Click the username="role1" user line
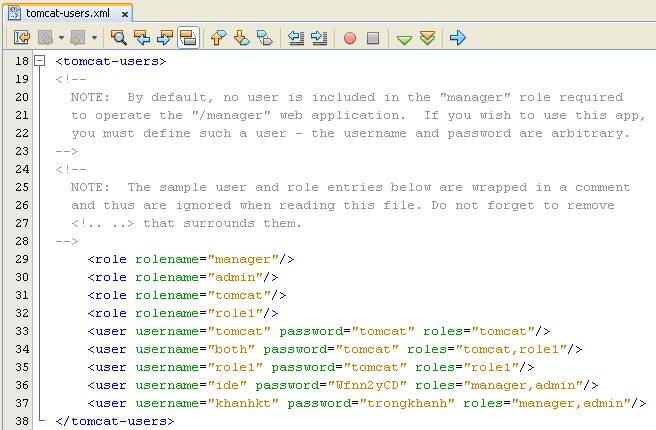The image size is (656, 430). (311, 367)
